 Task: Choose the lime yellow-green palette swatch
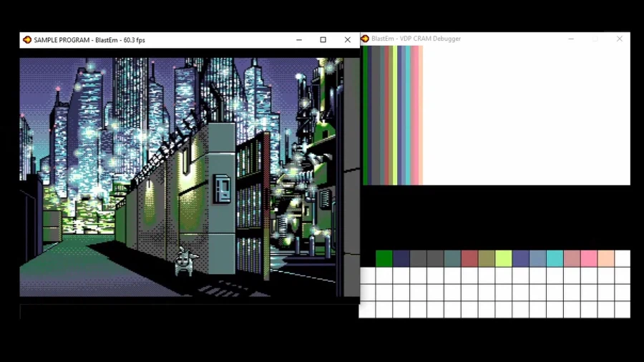pyautogui.click(x=504, y=258)
